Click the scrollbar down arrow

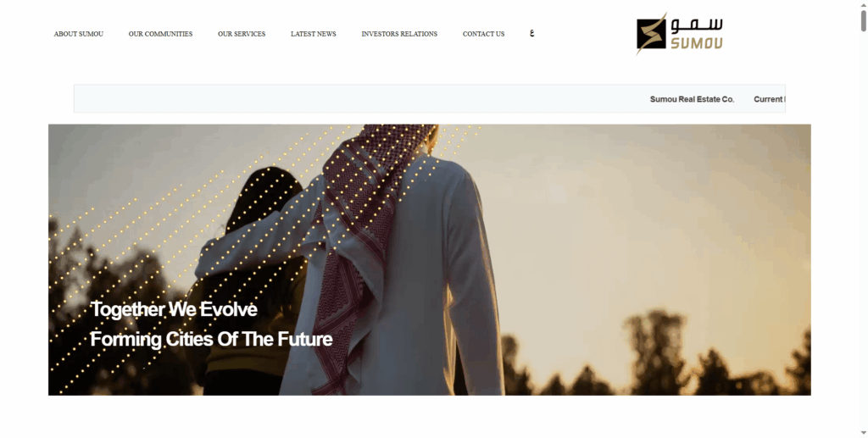click(863, 433)
